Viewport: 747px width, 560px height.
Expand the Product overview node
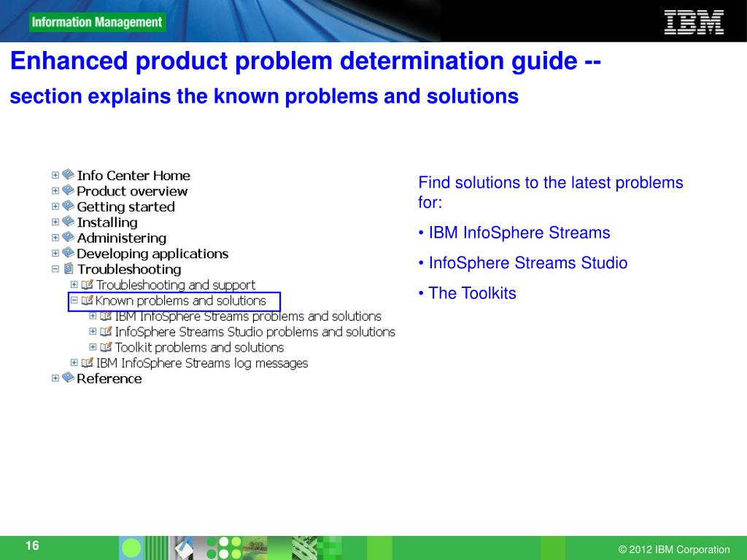pos(55,191)
